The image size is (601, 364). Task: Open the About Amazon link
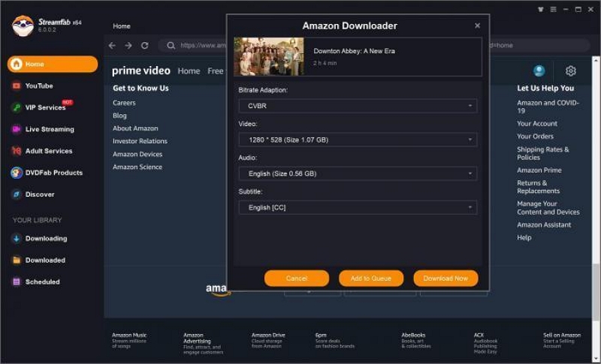pyautogui.click(x=135, y=128)
